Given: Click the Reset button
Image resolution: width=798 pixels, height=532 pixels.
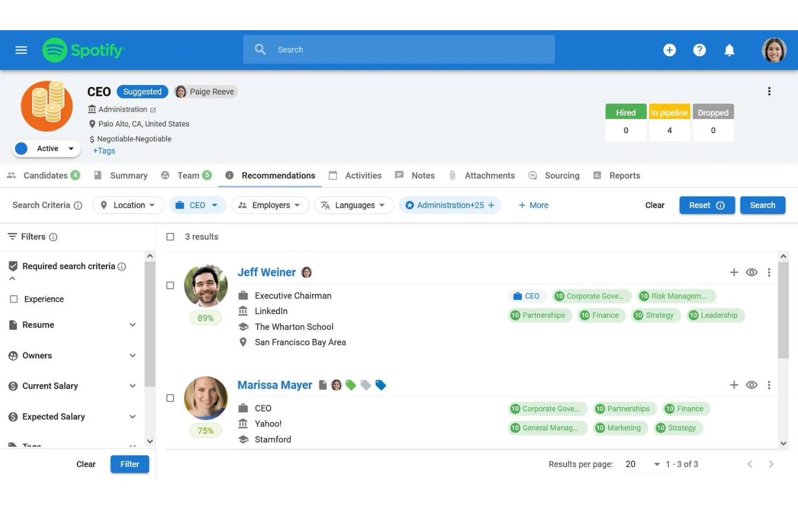Looking at the screenshot, I should click(x=707, y=205).
